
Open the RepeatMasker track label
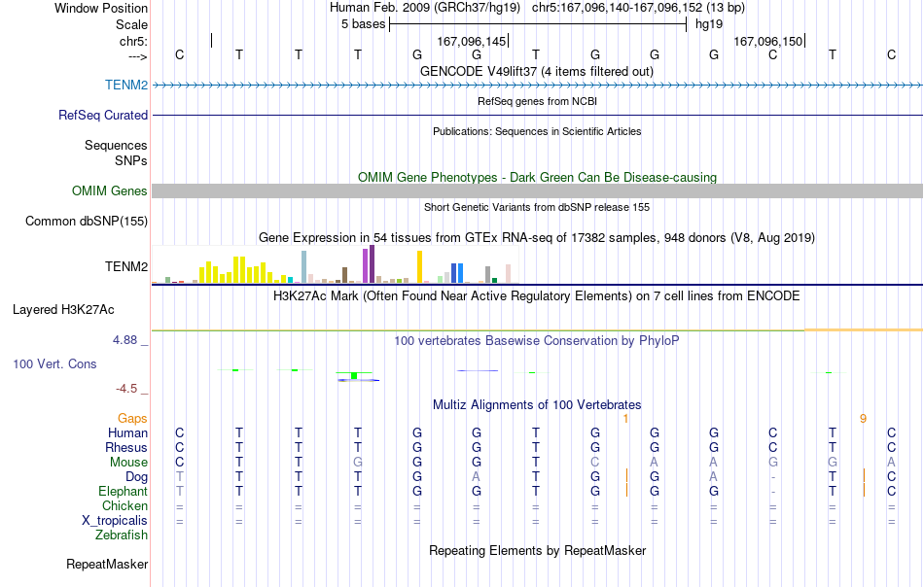click(107, 564)
